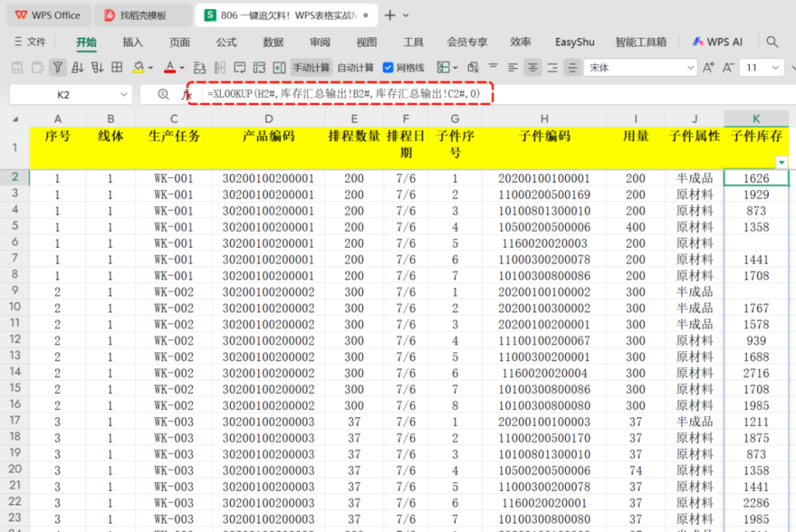Click the greyed columns icon before comment icon
This screenshot has height=532, width=796.
220,68
